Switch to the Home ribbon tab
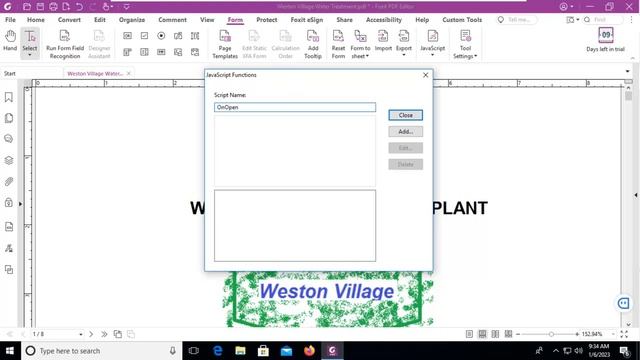640x360 pixels. click(36, 20)
